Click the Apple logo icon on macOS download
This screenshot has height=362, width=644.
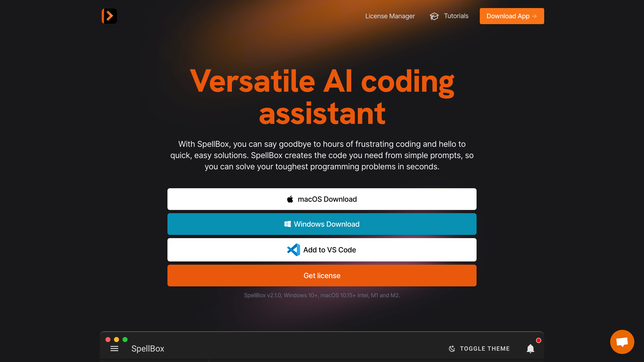(290, 199)
